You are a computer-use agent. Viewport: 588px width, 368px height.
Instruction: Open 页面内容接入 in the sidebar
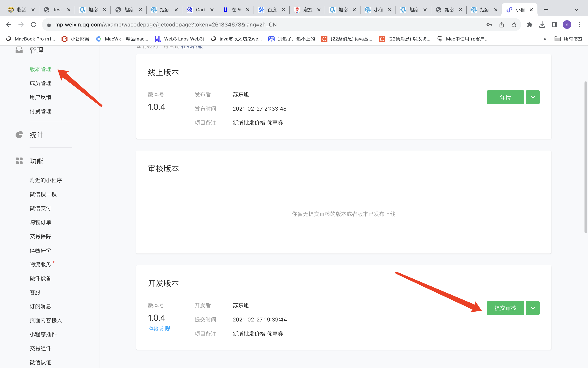[x=46, y=320]
